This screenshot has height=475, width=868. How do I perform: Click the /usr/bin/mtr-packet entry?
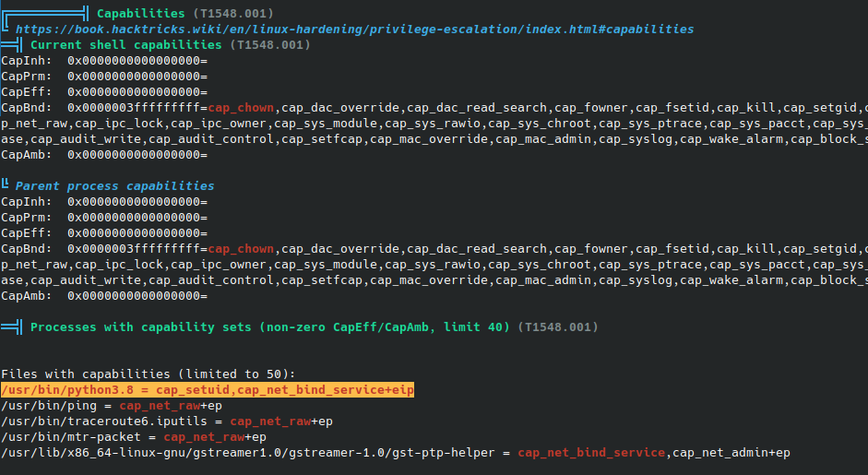pos(134,437)
